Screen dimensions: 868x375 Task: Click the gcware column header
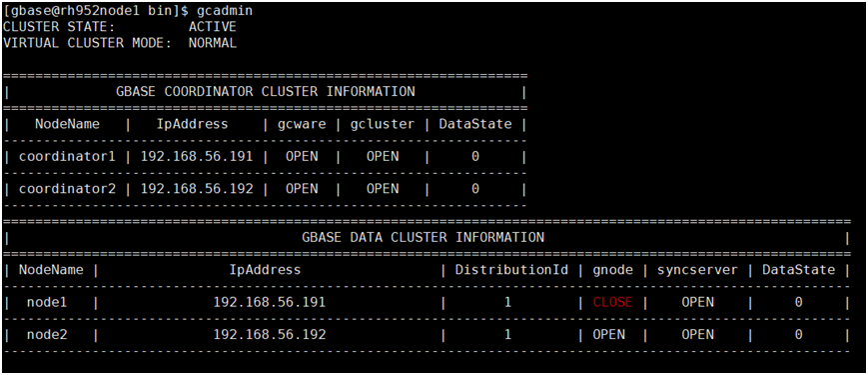click(x=301, y=124)
